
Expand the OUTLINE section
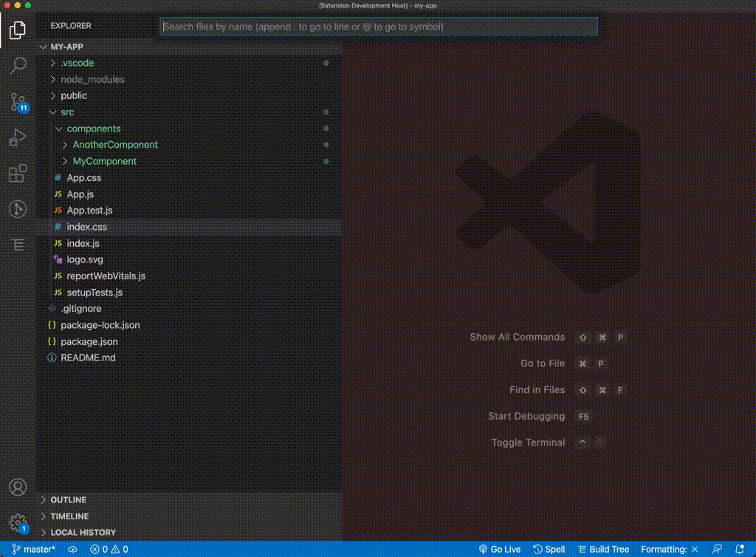pos(189,499)
